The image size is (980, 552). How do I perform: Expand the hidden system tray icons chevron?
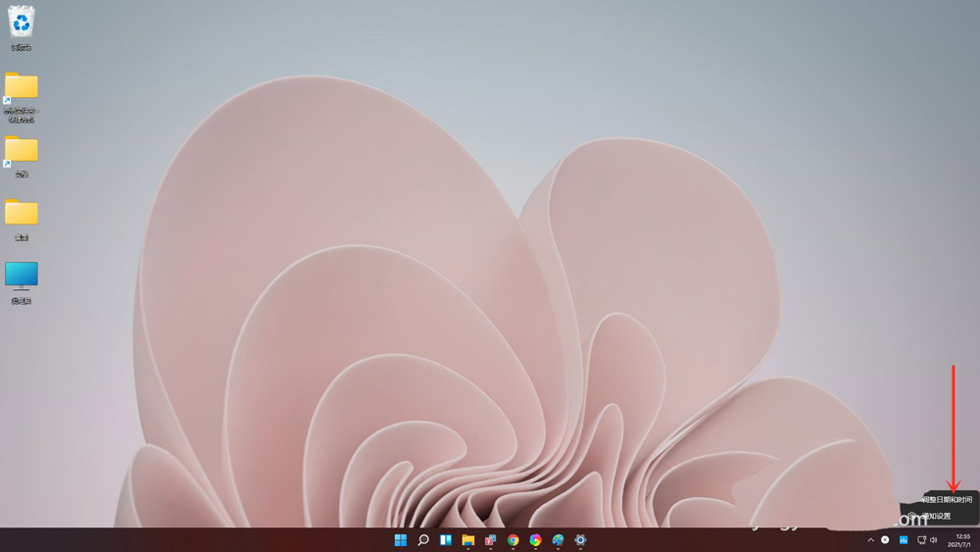[x=870, y=540]
